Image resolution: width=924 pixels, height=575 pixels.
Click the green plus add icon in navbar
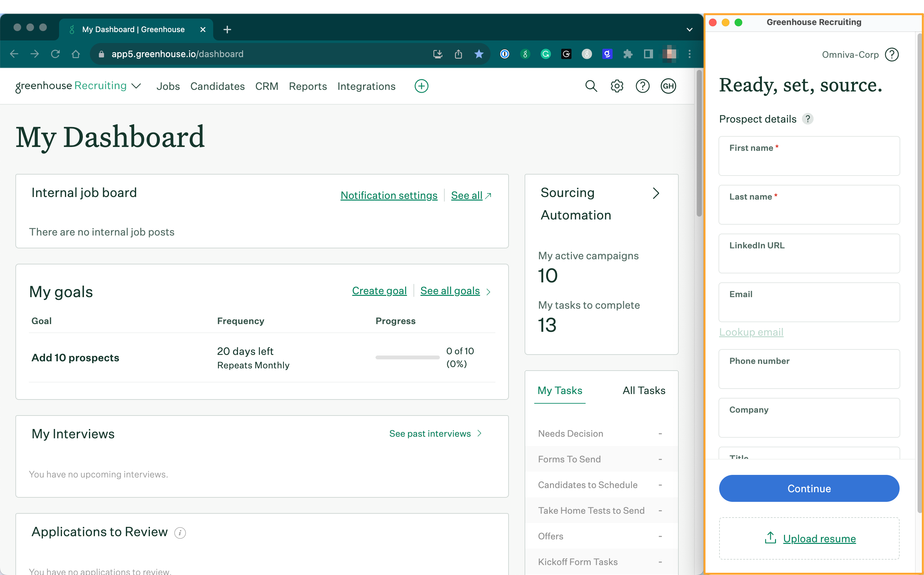421,86
